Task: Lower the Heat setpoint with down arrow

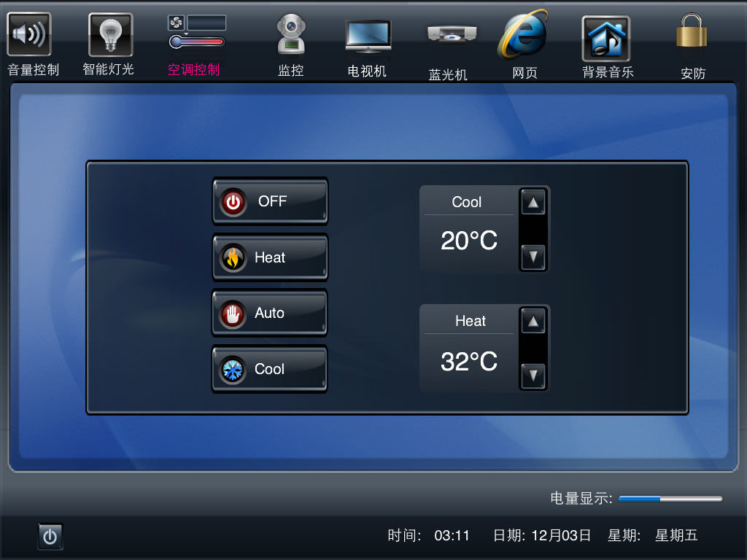Action: click(x=533, y=376)
